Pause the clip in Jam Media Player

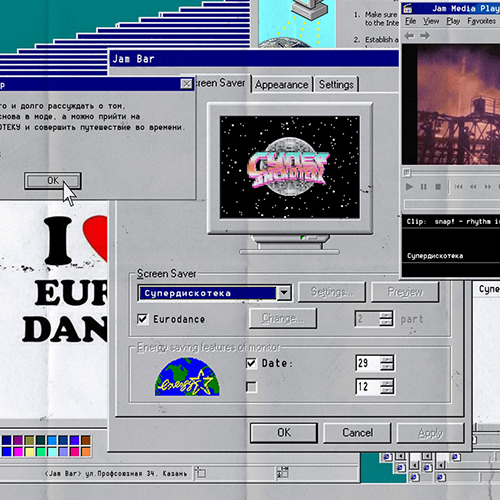tap(423, 187)
